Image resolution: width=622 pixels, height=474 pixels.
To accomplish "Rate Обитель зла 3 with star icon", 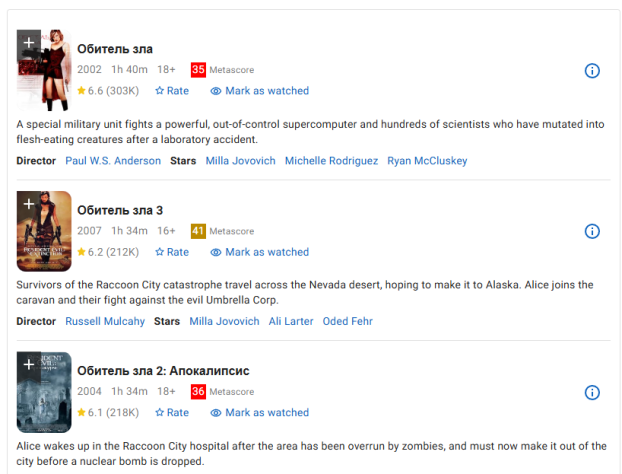I will (172, 252).
